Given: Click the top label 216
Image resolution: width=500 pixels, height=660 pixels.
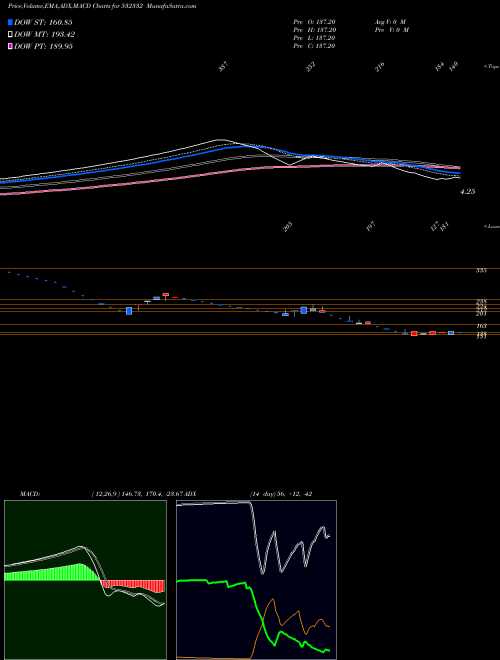Looking at the screenshot, I should [380, 67].
